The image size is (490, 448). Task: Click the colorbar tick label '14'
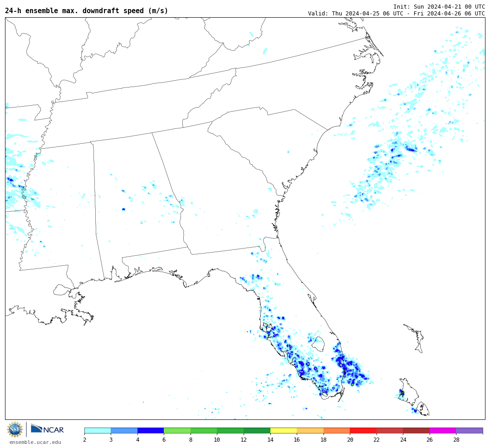[270, 440]
